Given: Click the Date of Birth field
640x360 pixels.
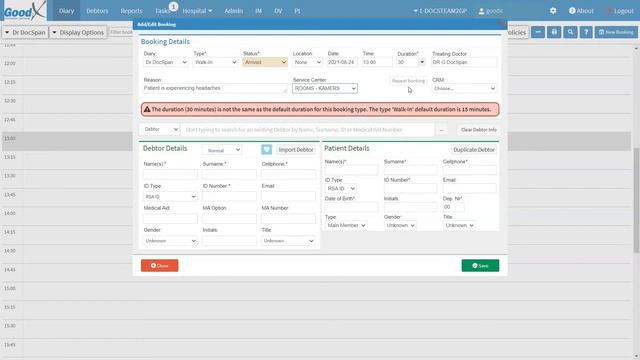Looking at the screenshot, I should pyautogui.click(x=351, y=207).
